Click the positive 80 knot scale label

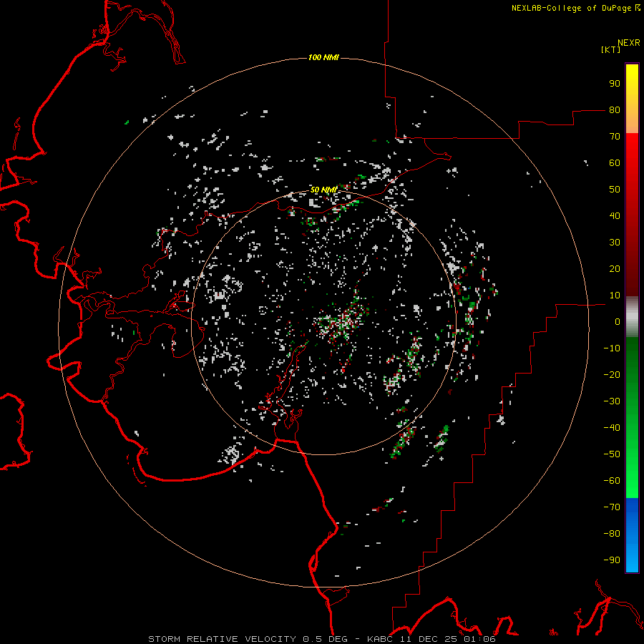(615, 110)
